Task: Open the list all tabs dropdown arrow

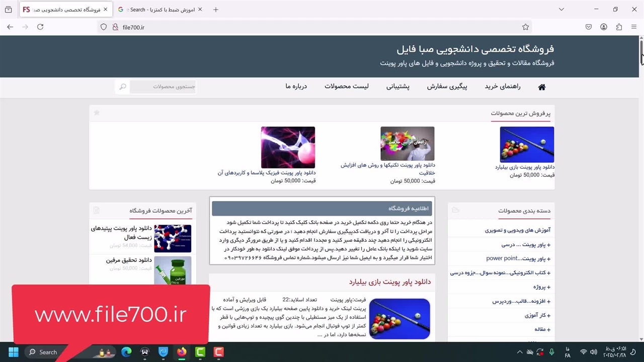Action: click(561, 10)
